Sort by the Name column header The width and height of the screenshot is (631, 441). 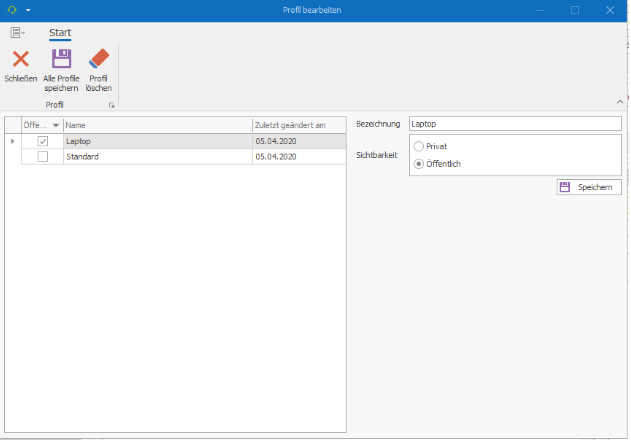click(x=156, y=125)
